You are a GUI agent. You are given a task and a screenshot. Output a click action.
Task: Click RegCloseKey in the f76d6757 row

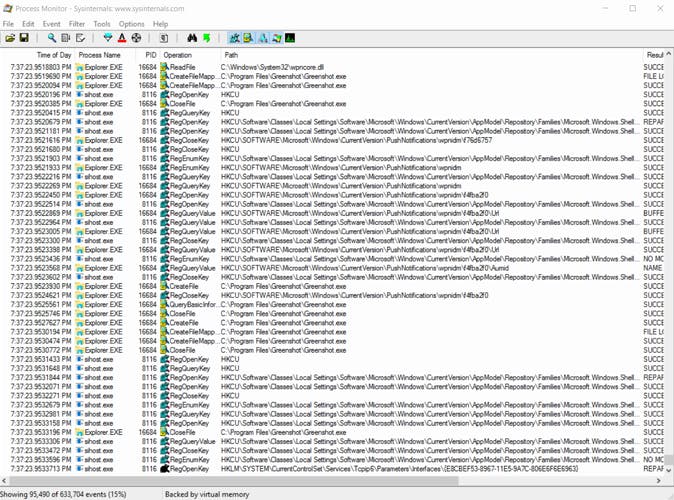click(189, 140)
